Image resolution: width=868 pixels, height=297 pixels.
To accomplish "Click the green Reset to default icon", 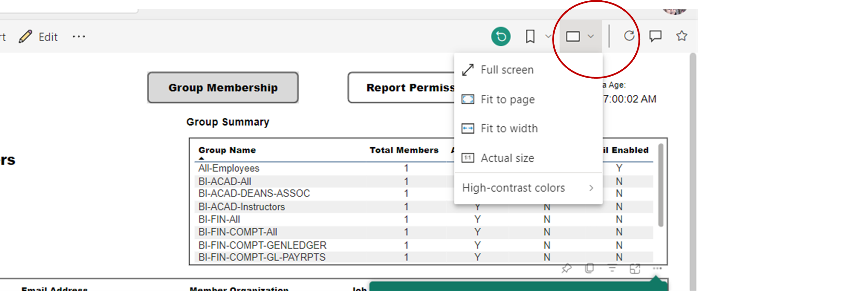I will tap(501, 36).
